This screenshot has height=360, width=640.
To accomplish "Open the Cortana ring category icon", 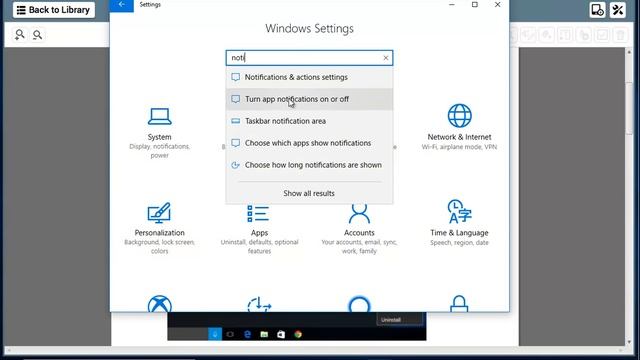I will [359, 304].
